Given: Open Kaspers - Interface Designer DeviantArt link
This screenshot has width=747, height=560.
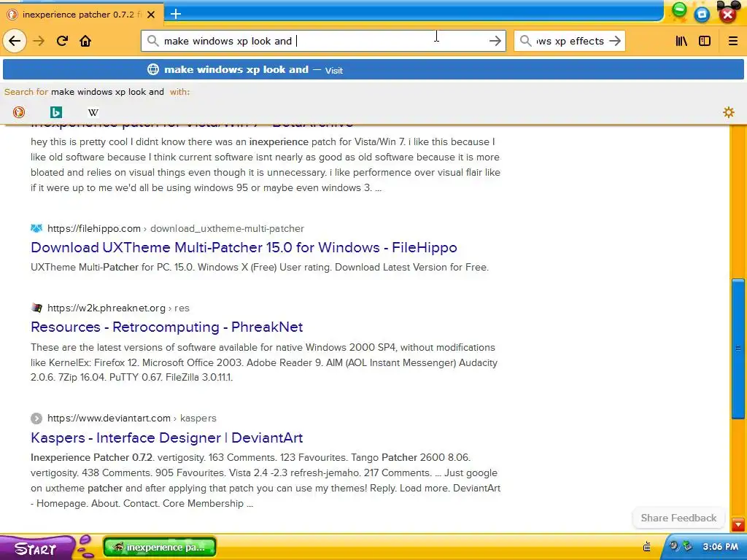Looking at the screenshot, I should click(167, 437).
